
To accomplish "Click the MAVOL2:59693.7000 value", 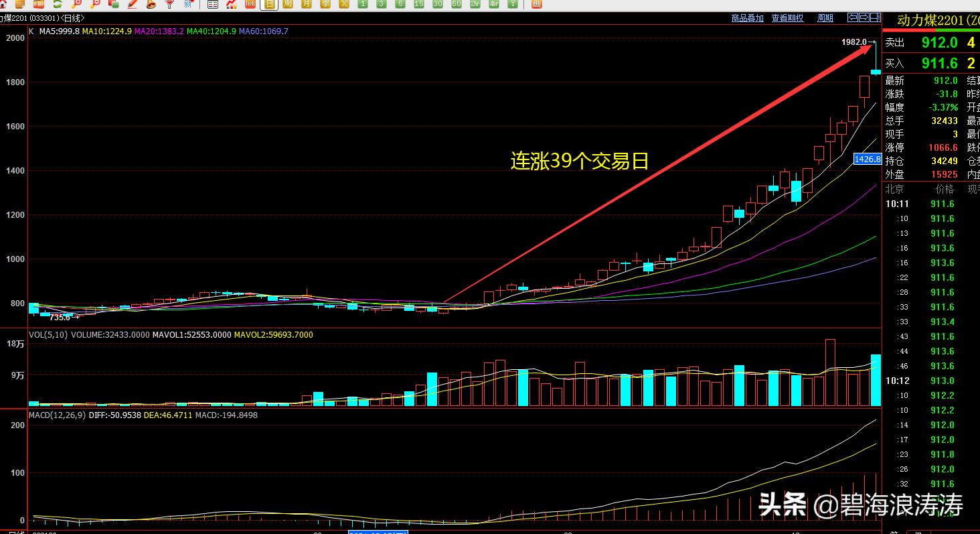I will coord(273,335).
